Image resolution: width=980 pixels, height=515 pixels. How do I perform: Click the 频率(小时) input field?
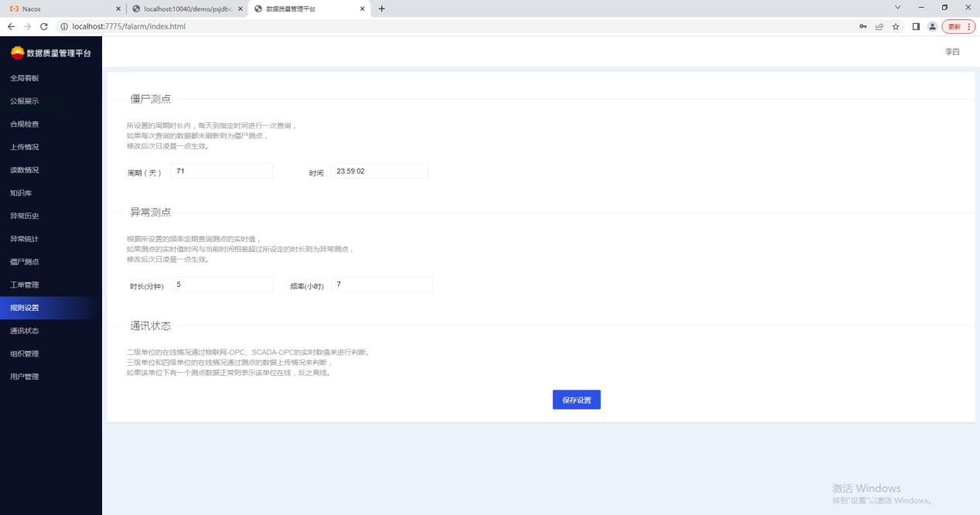382,285
